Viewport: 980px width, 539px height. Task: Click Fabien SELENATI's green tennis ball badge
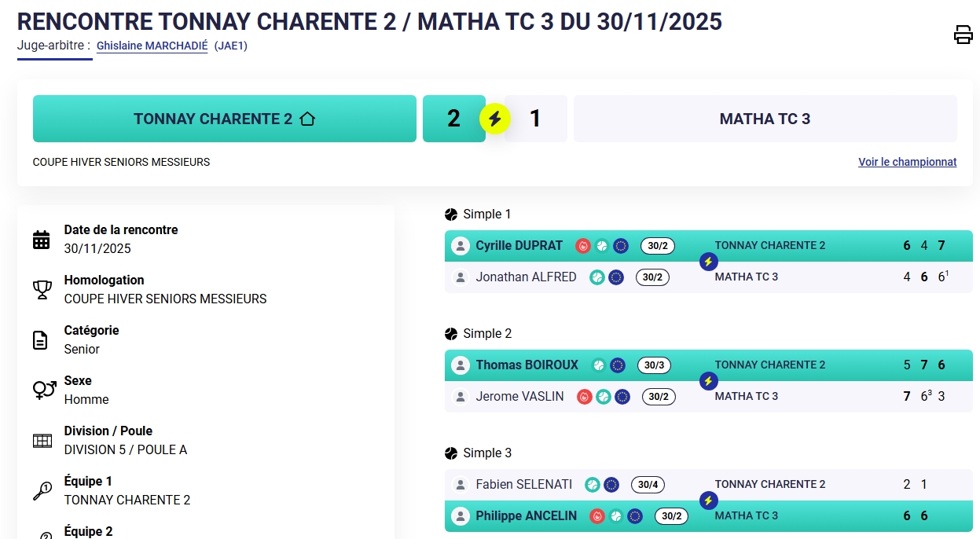(x=593, y=485)
